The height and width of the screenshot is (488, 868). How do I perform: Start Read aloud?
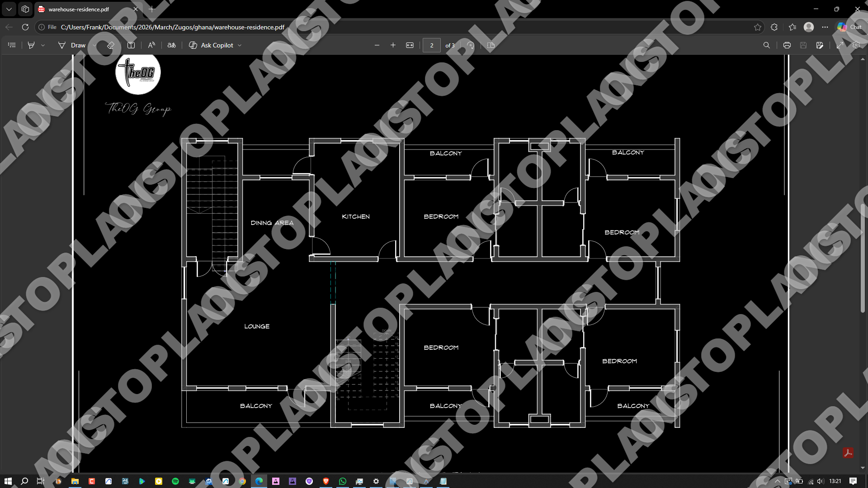click(x=151, y=45)
